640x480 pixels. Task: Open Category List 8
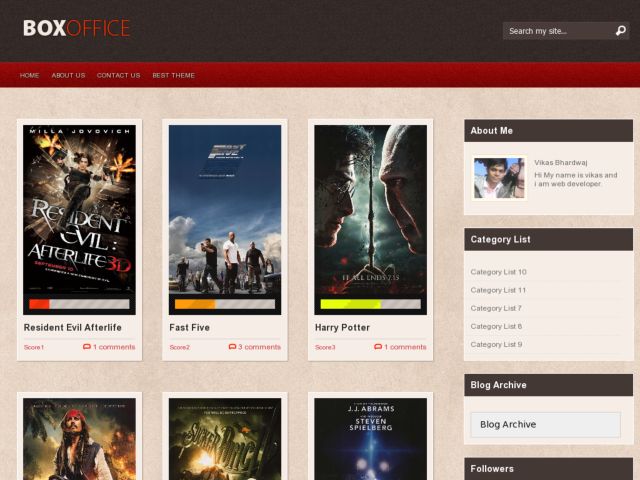[x=496, y=327]
